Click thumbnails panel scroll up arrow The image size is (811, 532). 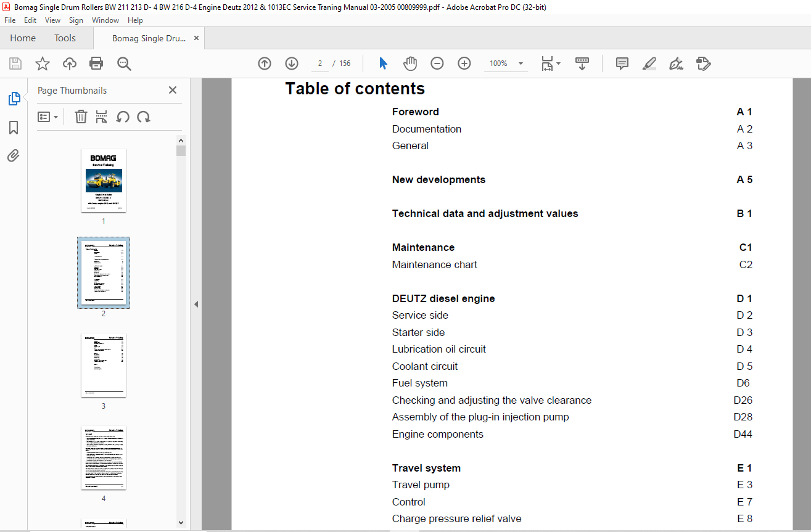181,140
